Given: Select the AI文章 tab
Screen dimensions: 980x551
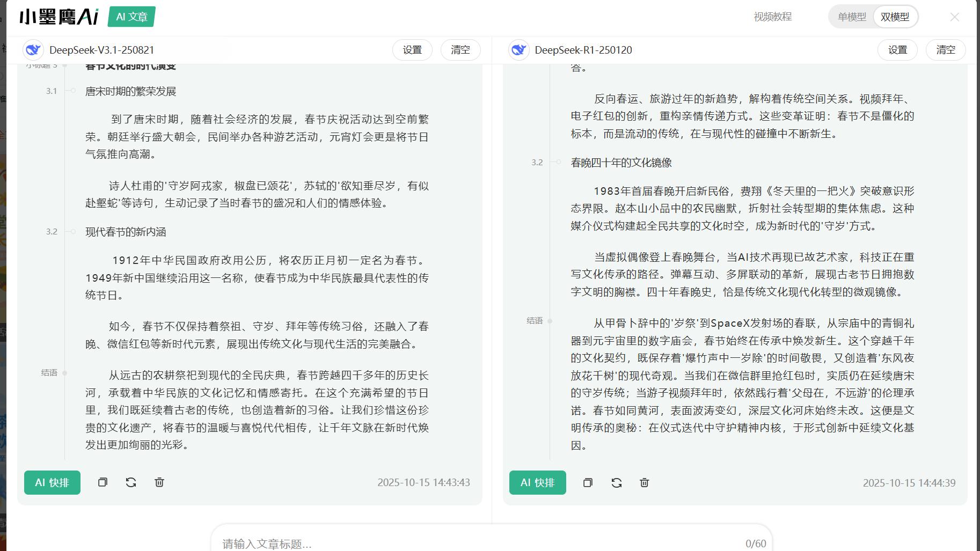Looking at the screenshot, I should [130, 17].
